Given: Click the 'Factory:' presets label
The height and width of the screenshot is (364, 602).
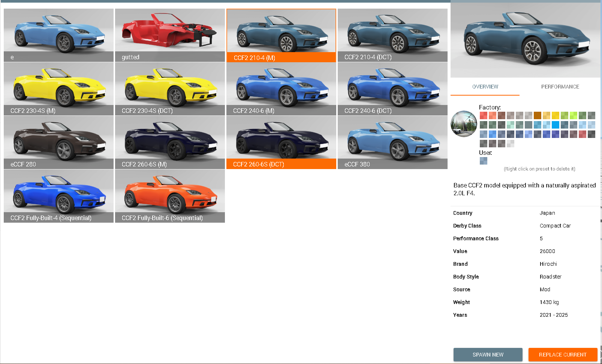Looking at the screenshot, I should 490,107.
